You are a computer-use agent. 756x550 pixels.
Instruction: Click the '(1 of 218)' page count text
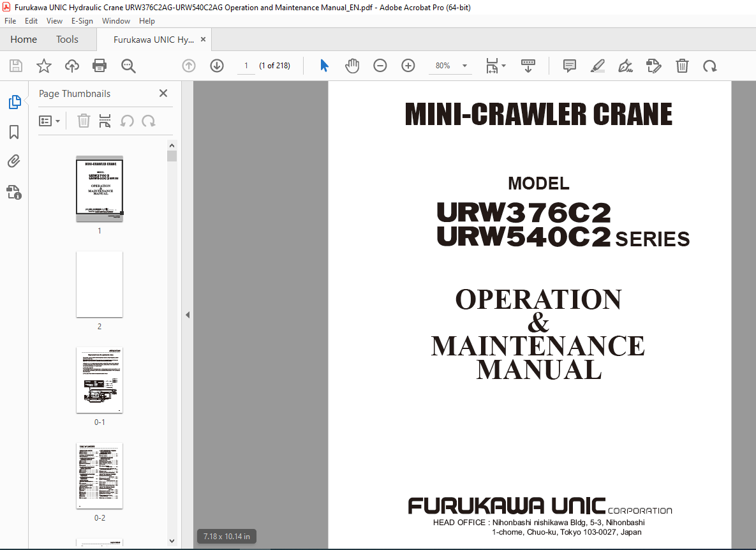pos(275,66)
